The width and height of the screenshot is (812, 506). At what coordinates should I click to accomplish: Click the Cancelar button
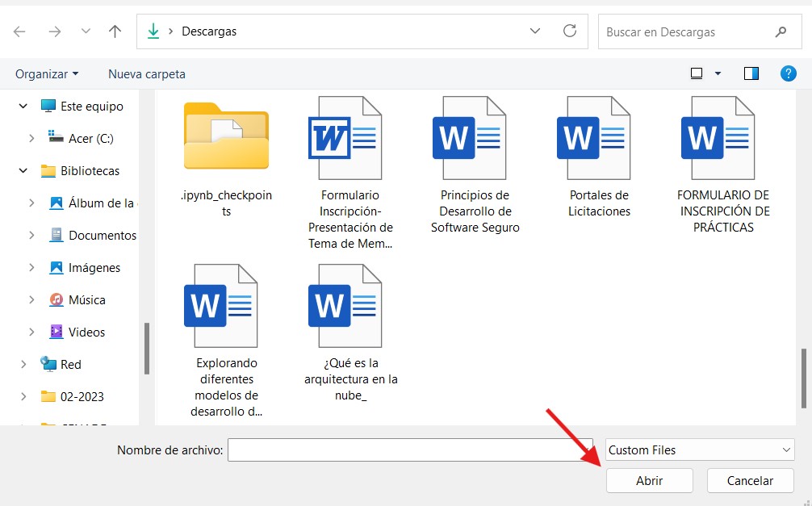click(751, 481)
